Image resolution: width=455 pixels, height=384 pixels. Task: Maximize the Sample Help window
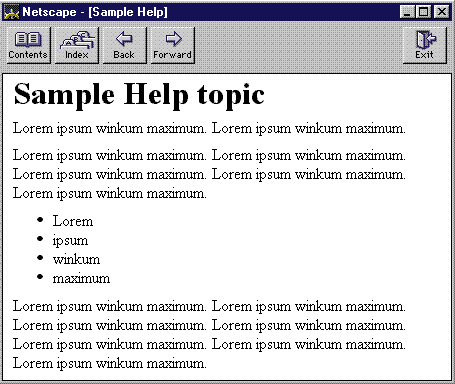tap(424, 12)
